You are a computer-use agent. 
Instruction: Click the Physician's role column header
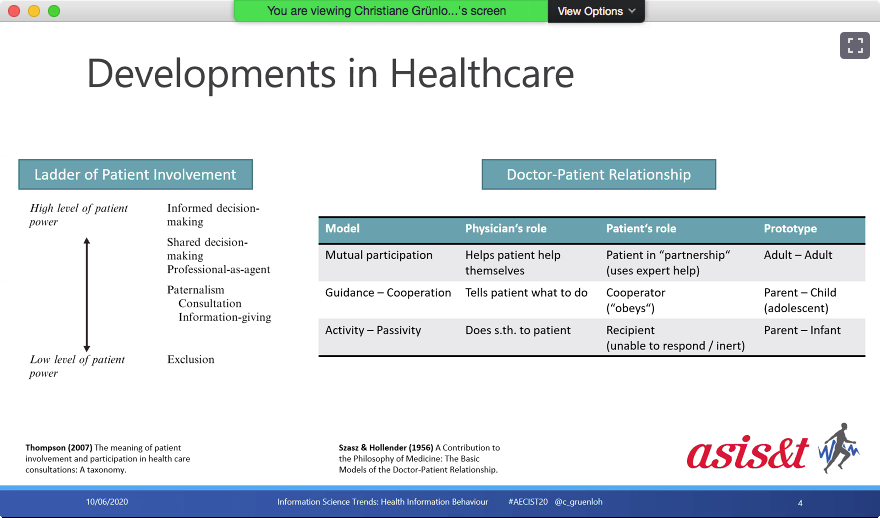(x=505, y=229)
